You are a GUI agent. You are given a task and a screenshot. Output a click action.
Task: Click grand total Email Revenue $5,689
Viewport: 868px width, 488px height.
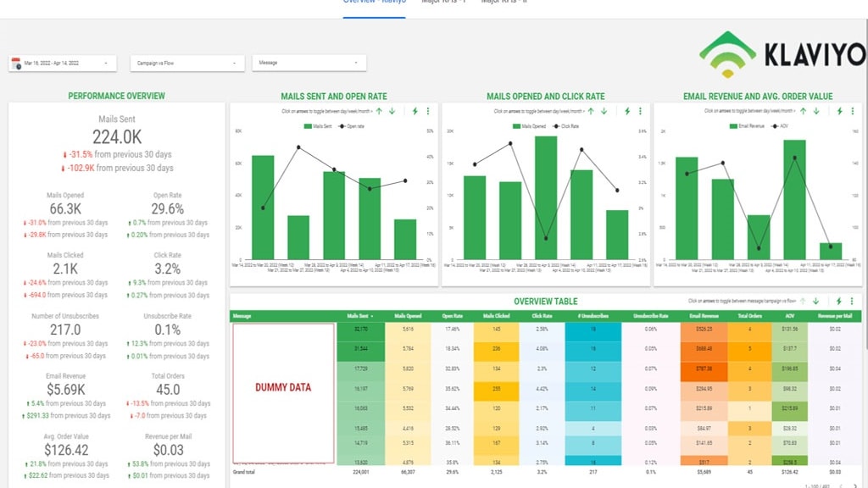click(x=704, y=472)
